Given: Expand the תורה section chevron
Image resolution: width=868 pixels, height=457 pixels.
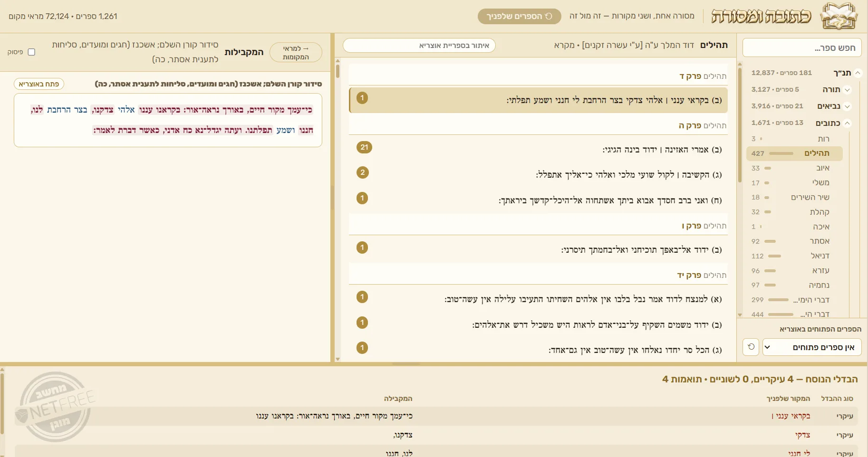Looking at the screenshot, I should tap(847, 90).
